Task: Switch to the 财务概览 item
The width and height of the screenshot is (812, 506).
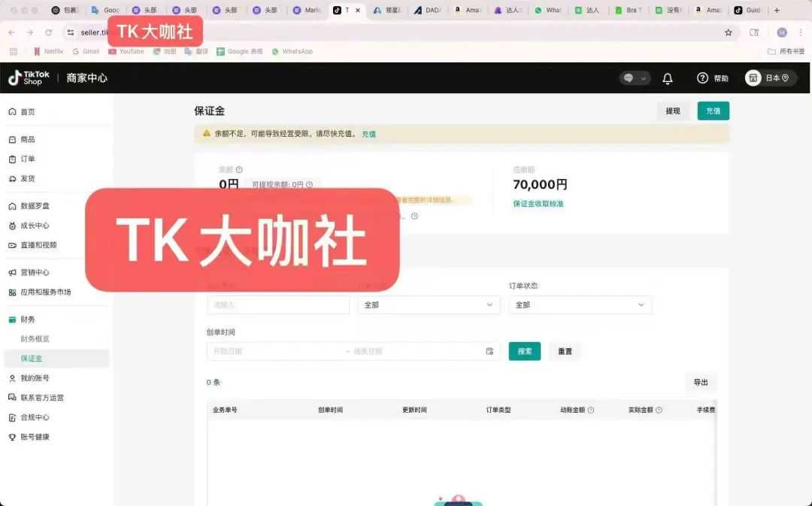Action: [x=40, y=338]
